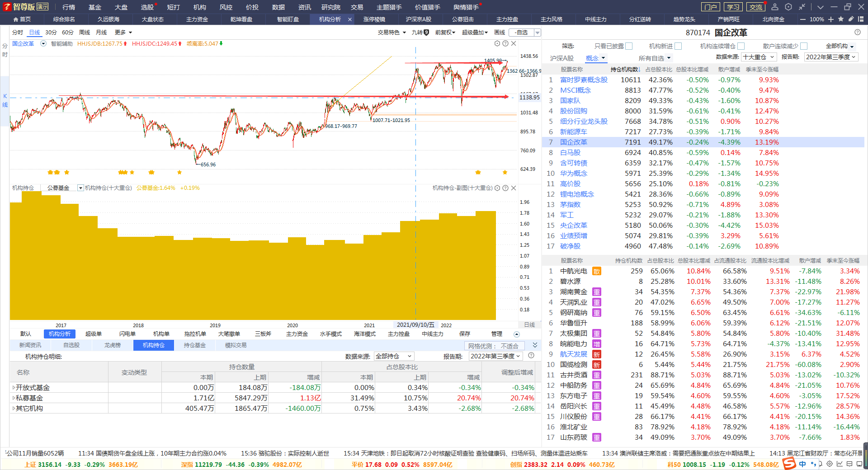Open the 自选 dropdown in chart toolbar

click(x=538, y=33)
